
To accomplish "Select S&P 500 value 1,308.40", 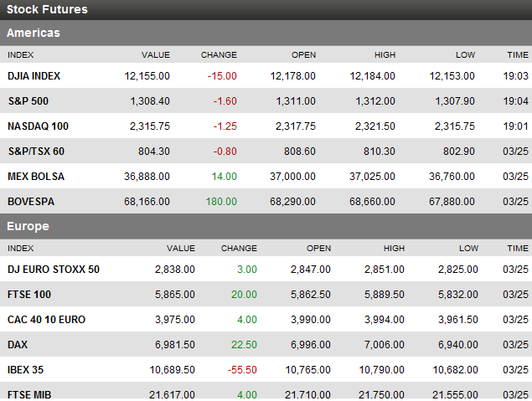I will coord(150,101).
